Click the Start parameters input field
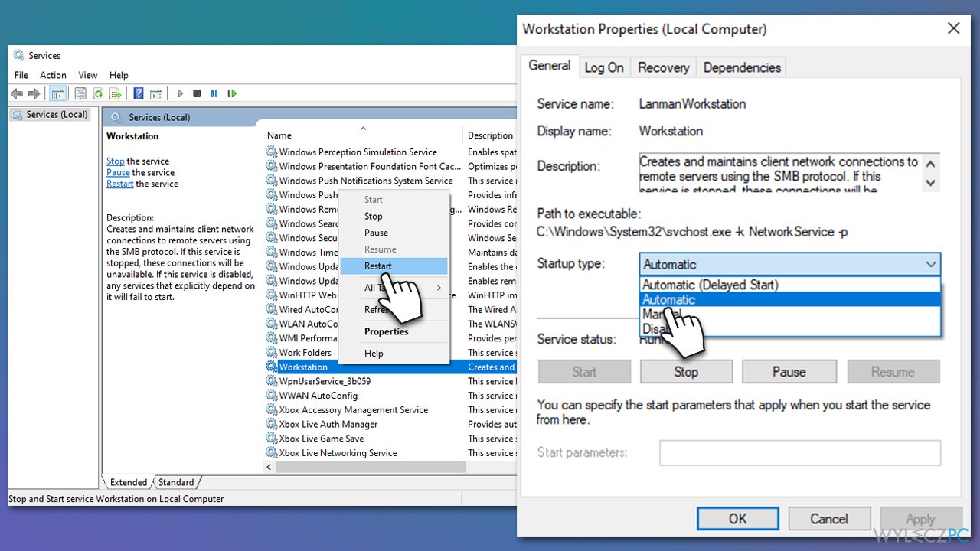 point(800,452)
